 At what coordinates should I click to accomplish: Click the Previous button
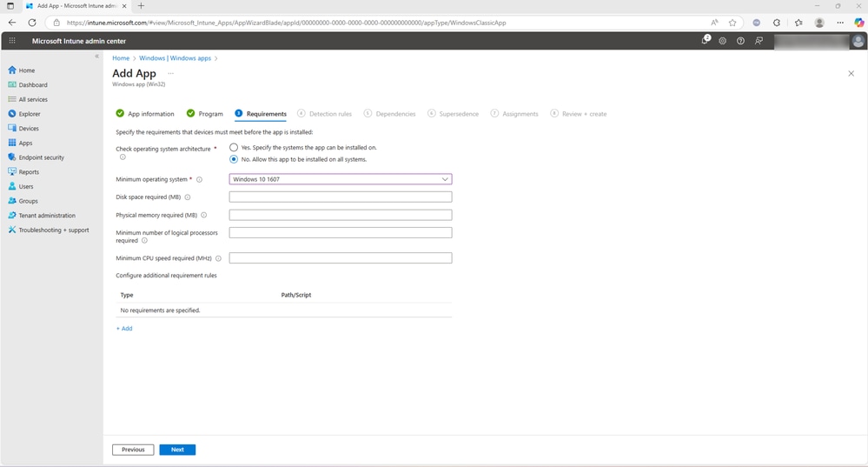click(133, 450)
